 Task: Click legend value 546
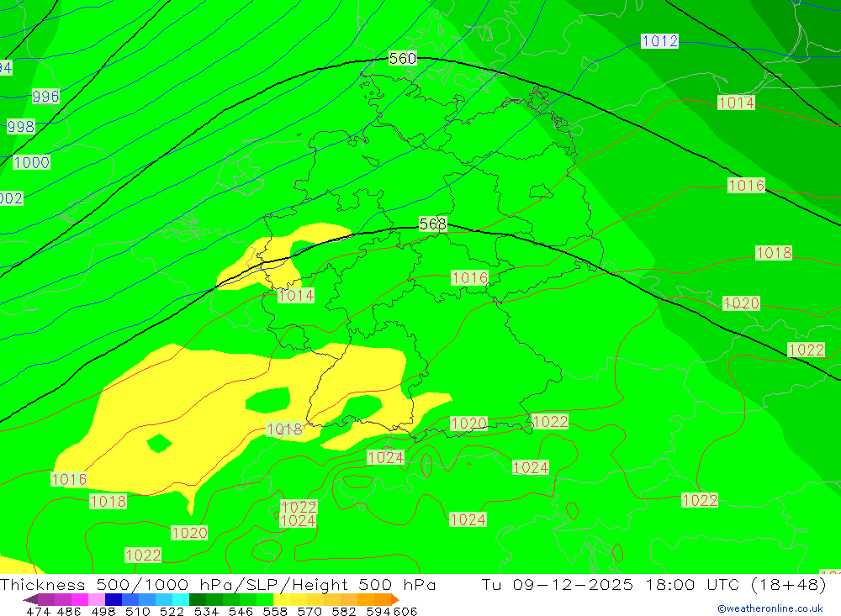241,611
